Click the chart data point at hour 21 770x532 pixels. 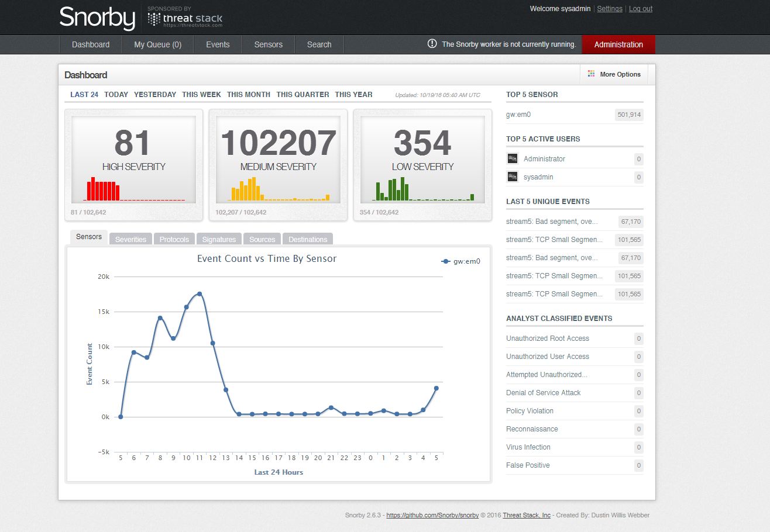click(x=331, y=407)
